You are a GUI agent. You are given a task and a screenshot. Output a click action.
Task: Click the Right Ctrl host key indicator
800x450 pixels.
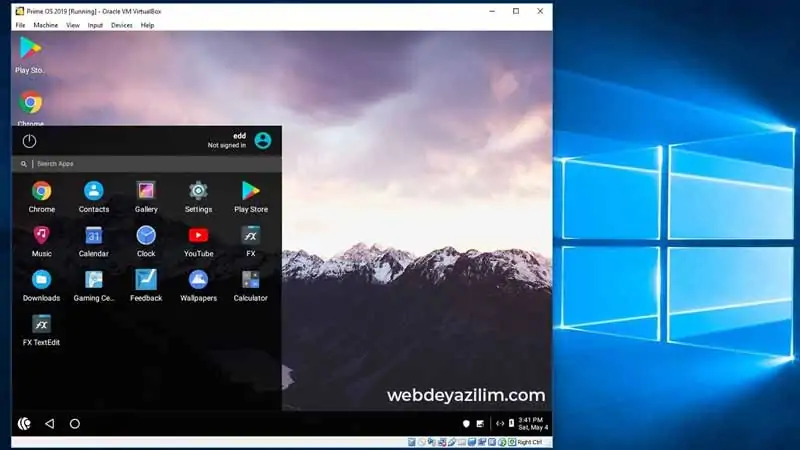(529, 442)
